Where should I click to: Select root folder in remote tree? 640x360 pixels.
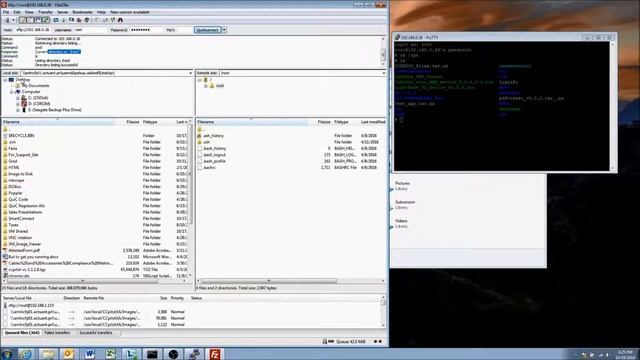tap(220, 86)
